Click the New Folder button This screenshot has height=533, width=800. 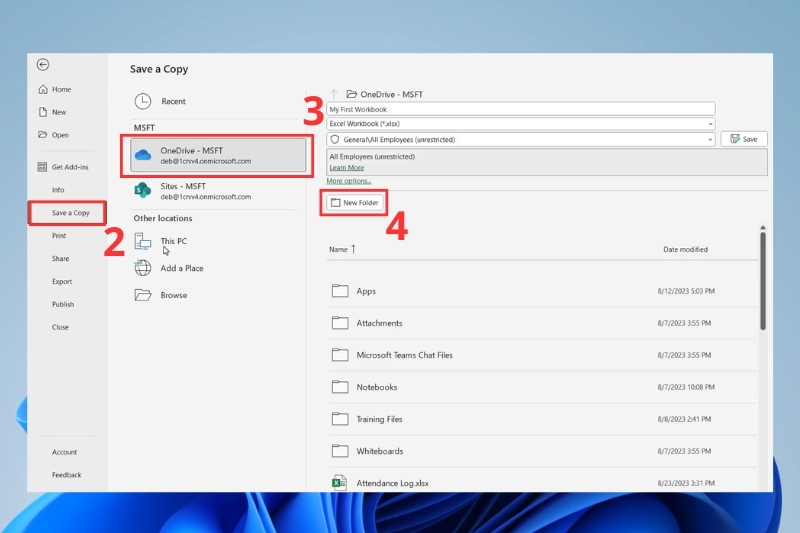point(355,202)
